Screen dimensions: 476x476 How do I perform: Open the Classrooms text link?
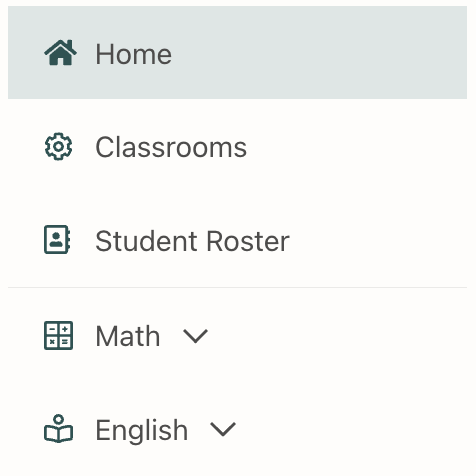tap(171, 147)
